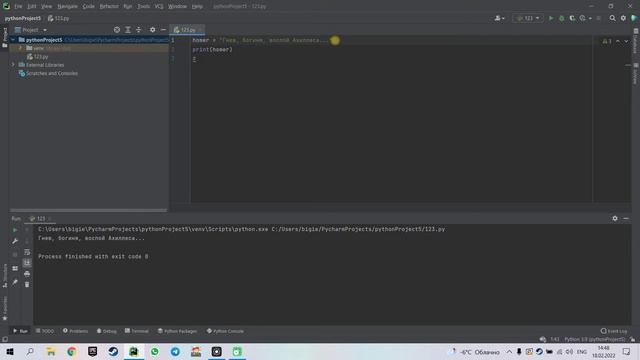
Task: Open Steam from the taskbar
Action: tap(113, 351)
